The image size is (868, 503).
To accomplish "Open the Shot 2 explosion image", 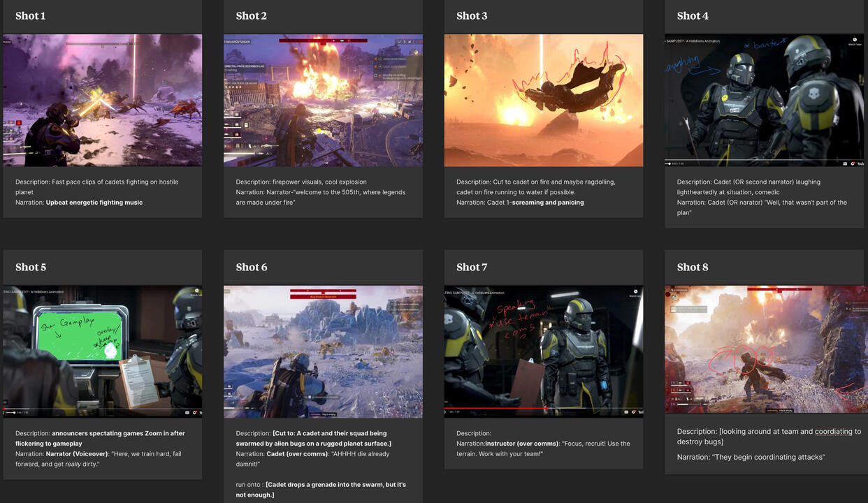I will (x=323, y=101).
